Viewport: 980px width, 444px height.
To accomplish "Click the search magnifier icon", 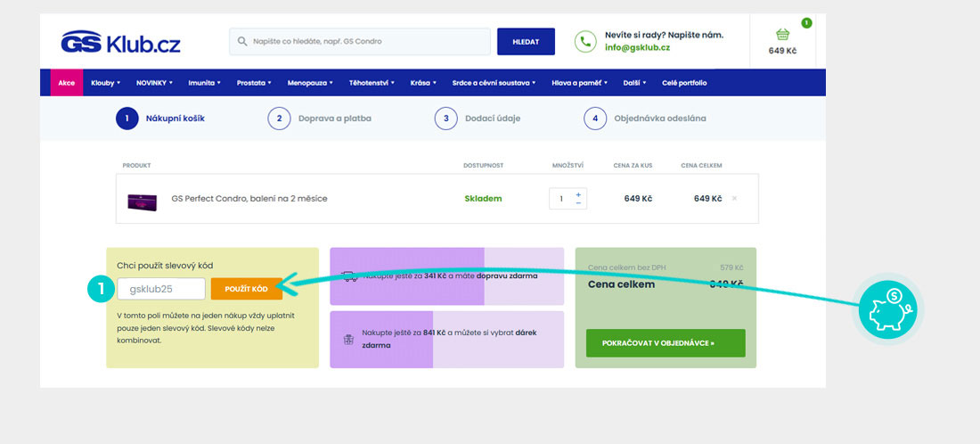I will [241, 42].
